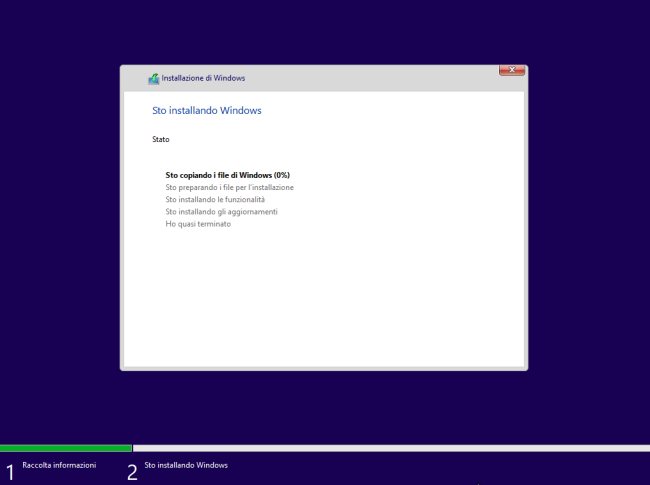650x485 pixels.
Task: Click the phase number 1 at bottom
Action: pos(10,473)
